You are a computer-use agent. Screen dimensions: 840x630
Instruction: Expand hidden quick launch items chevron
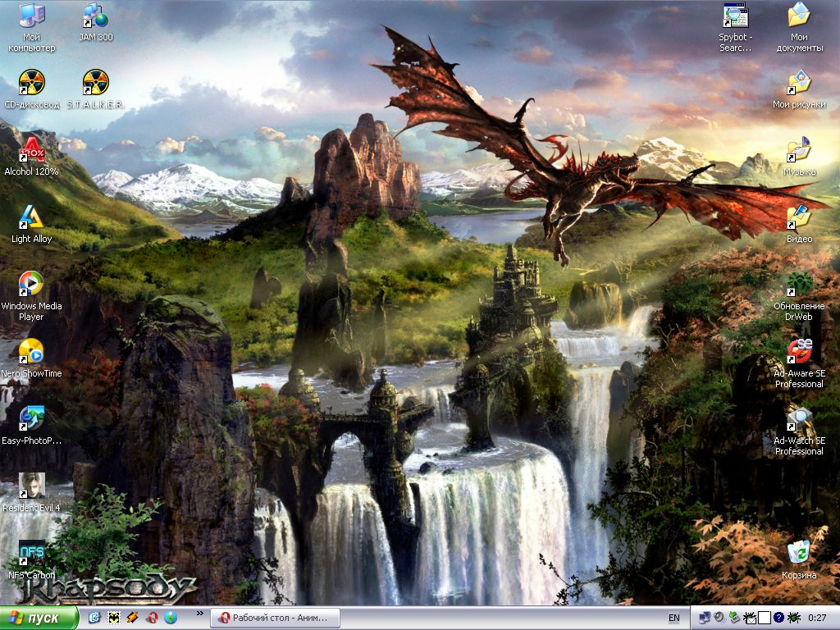tap(200, 614)
